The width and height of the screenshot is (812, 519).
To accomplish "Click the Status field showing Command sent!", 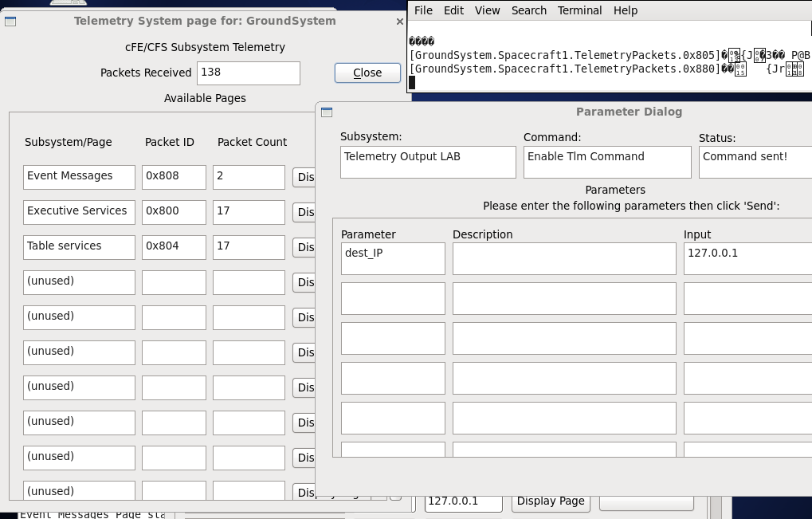I will pyautogui.click(x=755, y=162).
